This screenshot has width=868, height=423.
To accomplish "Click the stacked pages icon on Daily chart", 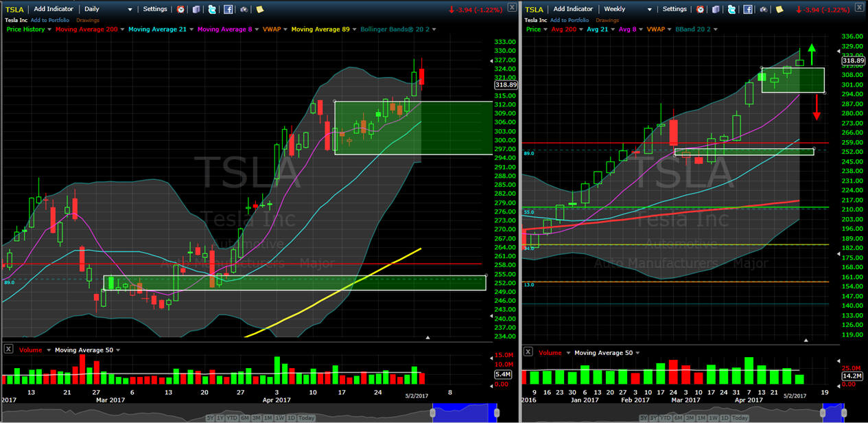I will coord(196,10).
